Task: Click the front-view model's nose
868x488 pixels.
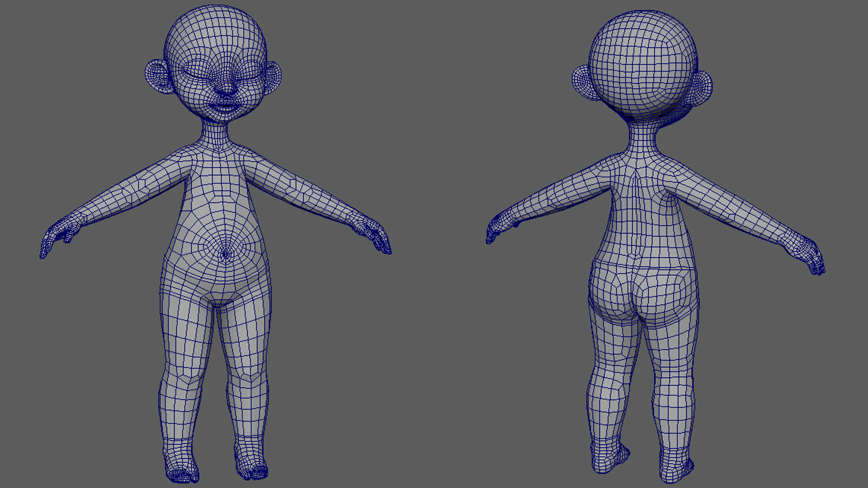Action: [x=226, y=89]
